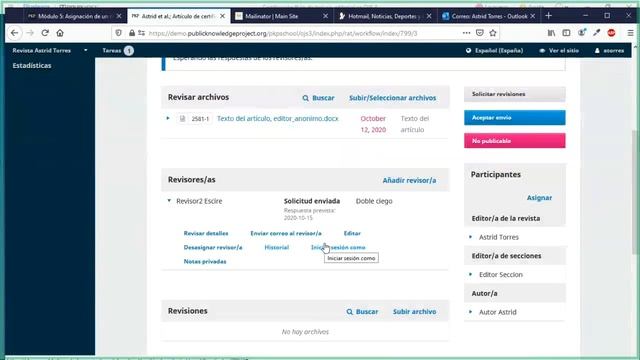This screenshot has width=640, height=360.
Task: Select the Astrid et al. article tab
Action: tap(178, 16)
